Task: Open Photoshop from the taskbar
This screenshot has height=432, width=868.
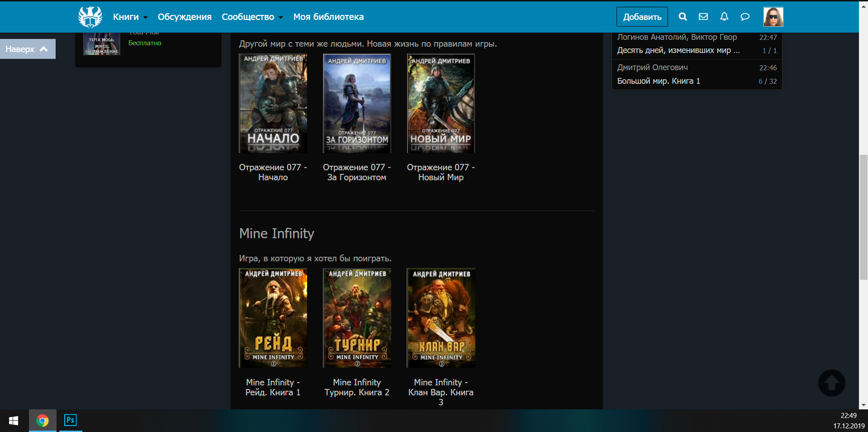Action: pos(71,420)
